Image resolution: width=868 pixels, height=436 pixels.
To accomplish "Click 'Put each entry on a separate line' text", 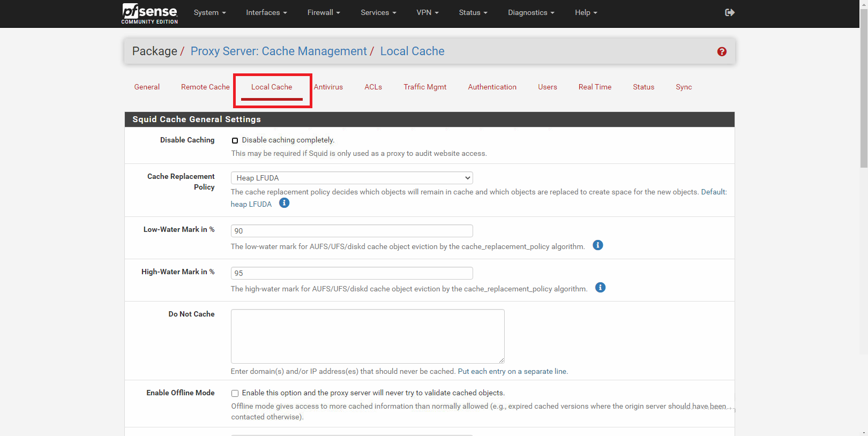I will click(512, 371).
